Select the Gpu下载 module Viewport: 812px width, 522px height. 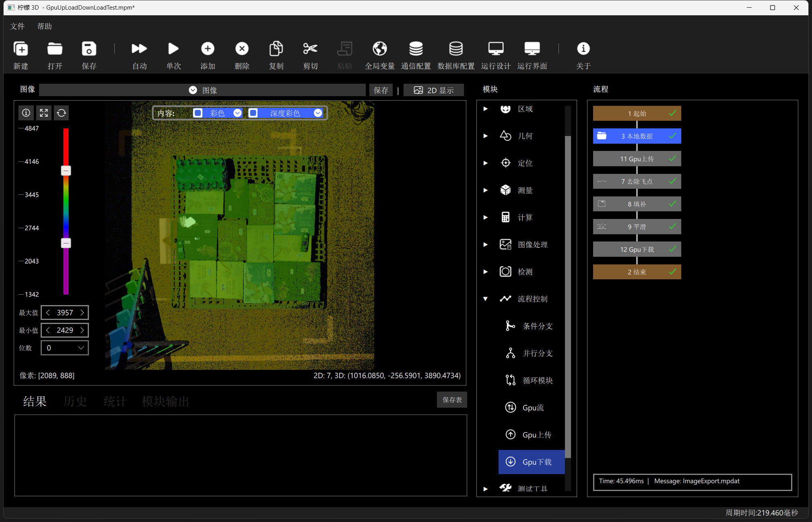(x=532, y=462)
